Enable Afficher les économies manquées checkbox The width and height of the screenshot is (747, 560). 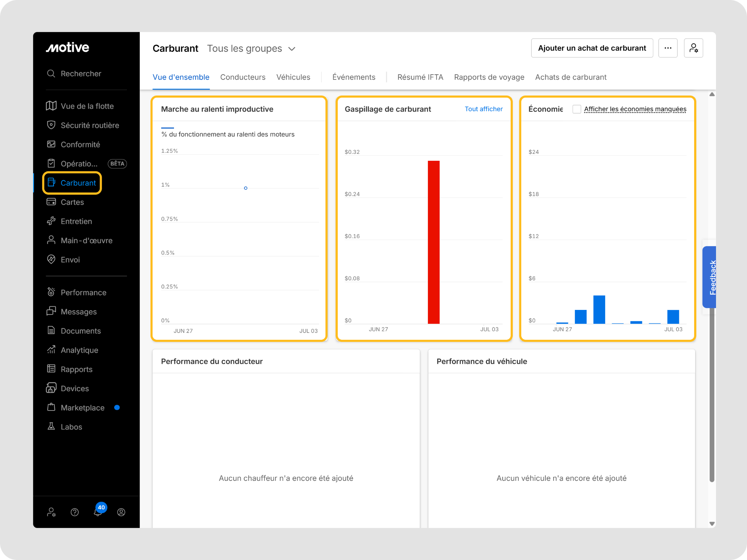[x=577, y=109]
